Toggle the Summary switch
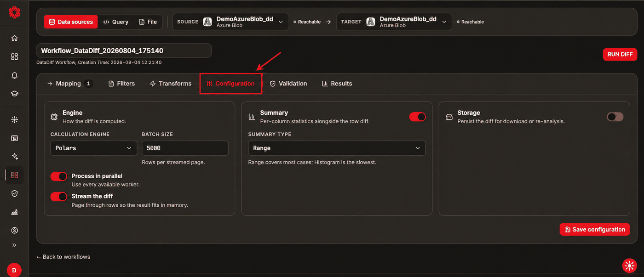This screenshot has height=277, width=644. pyautogui.click(x=418, y=117)
